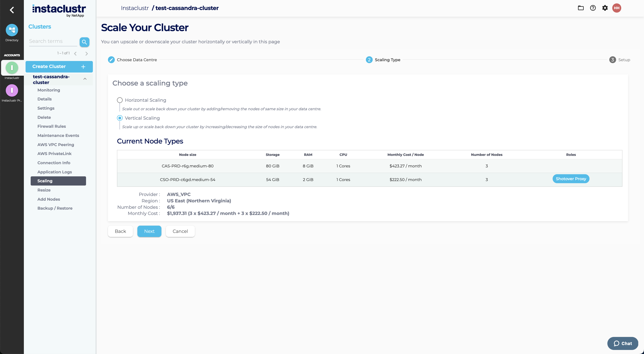This screenshot has width=644, height=354.
Task: Go to previous page of clusters list
Action: (x=75, y=54)
